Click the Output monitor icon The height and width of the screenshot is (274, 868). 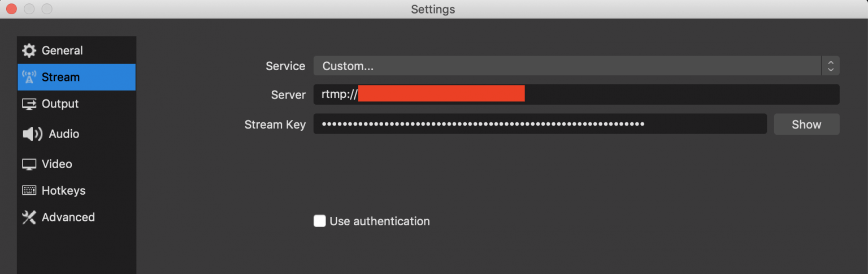point(29,104)
